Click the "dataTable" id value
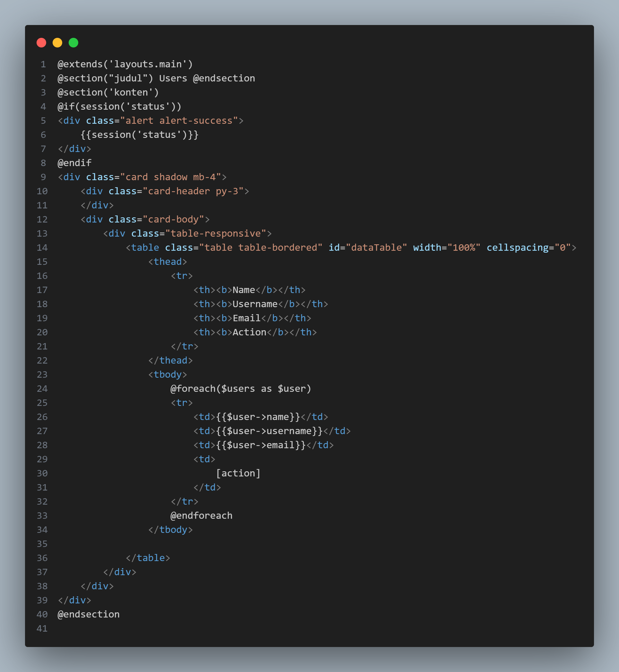Screen dimensions: 619x672 tap(377, 248)
